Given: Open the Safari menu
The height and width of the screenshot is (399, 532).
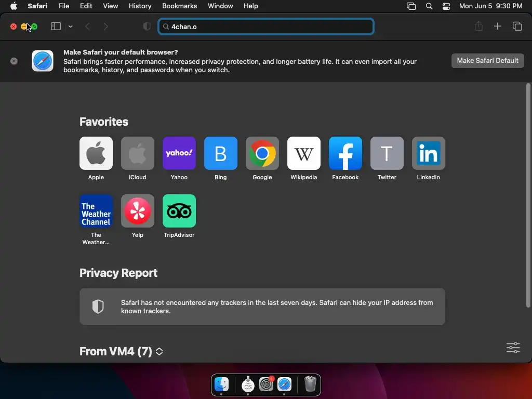Looking at the screenshot, I should 37,6.
